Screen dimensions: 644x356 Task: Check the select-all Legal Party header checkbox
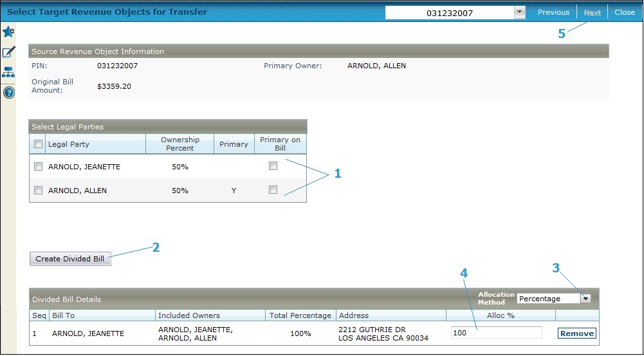pos(38,144)
